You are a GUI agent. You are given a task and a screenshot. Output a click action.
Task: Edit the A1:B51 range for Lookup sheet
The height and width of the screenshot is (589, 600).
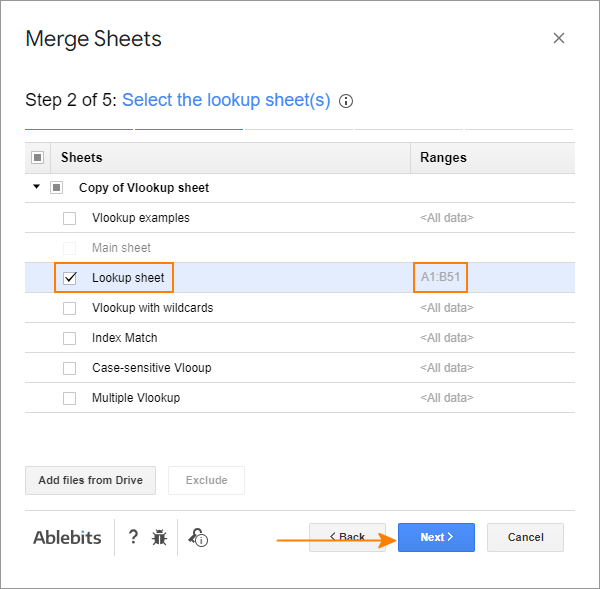pyautogui.click(x=440, y=277)
